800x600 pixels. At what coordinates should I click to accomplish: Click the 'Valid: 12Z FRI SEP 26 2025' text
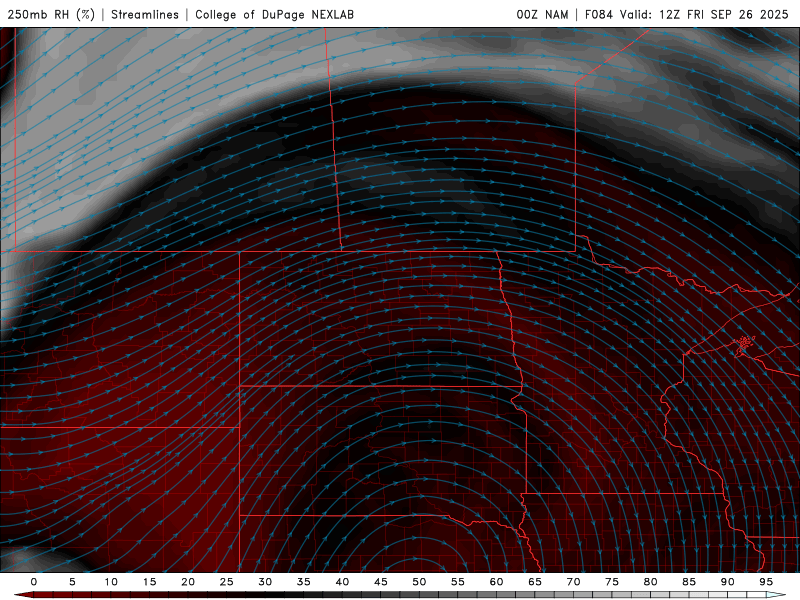[x=704, y=14]
